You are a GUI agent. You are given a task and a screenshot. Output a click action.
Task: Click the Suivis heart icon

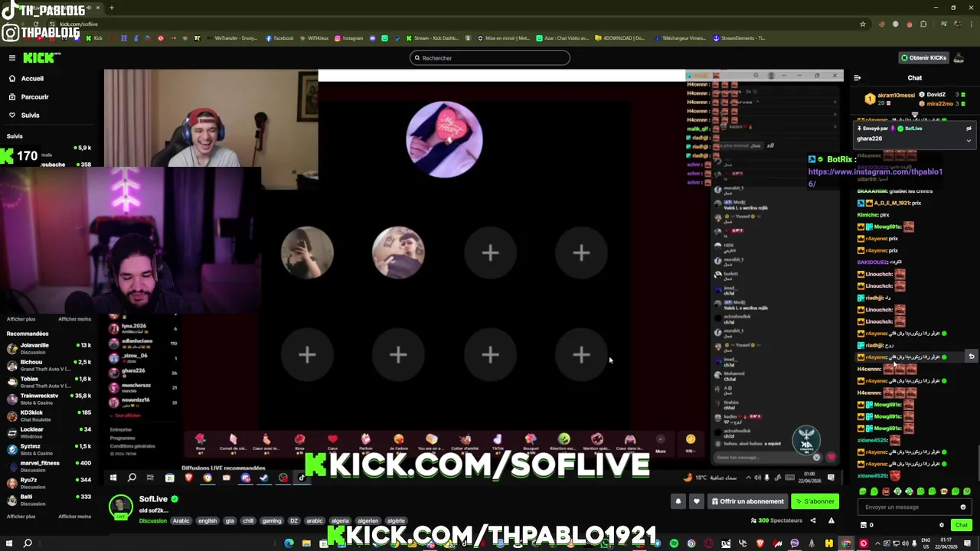point(12,115)
